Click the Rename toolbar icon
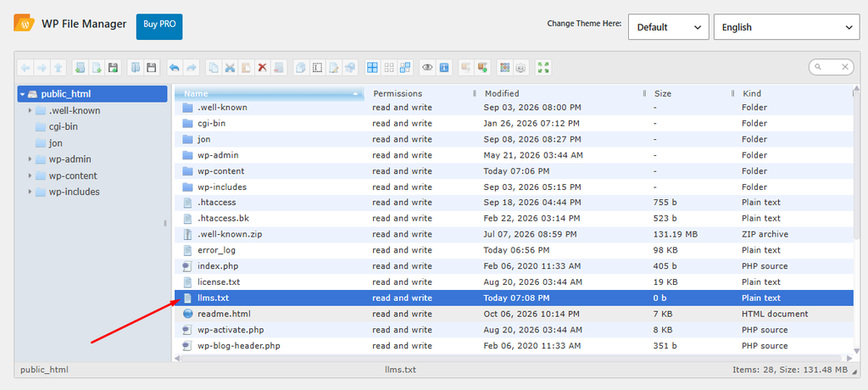This screenshot has height=390, width=868. 317,68
